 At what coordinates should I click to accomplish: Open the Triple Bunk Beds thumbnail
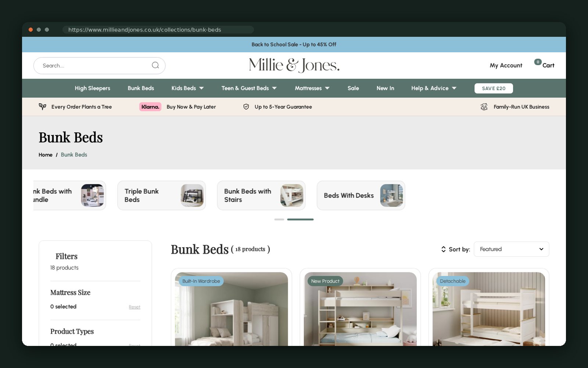pos(192,195)
